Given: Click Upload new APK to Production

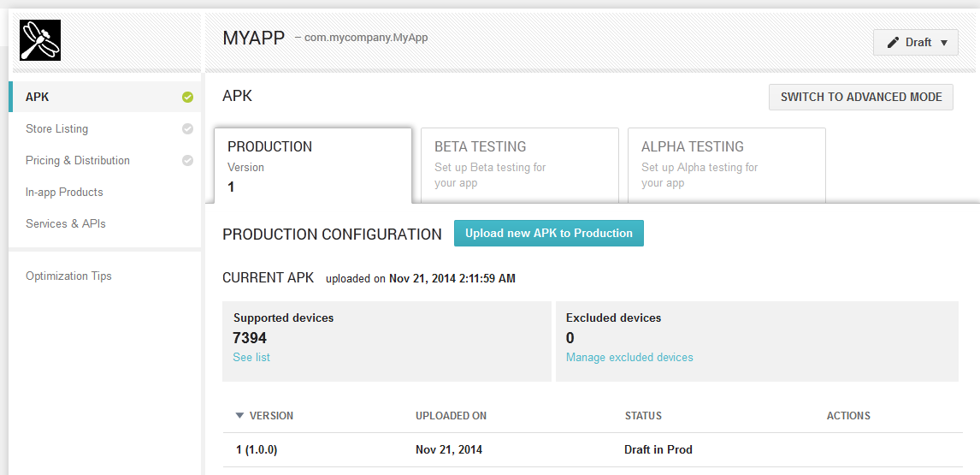Looking at the screenshot, I should pos(549,233).
